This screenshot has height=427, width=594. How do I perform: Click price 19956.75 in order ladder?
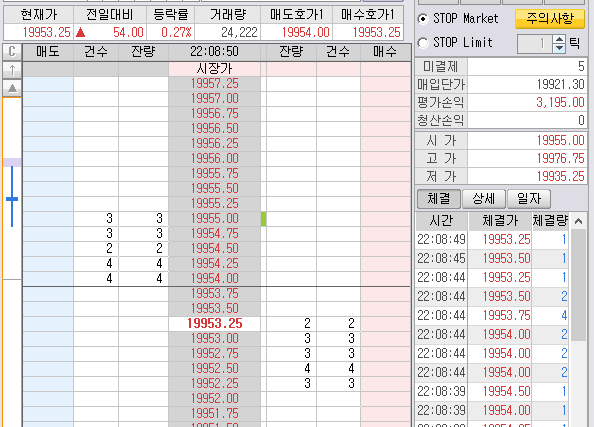[x=214, y=114]
